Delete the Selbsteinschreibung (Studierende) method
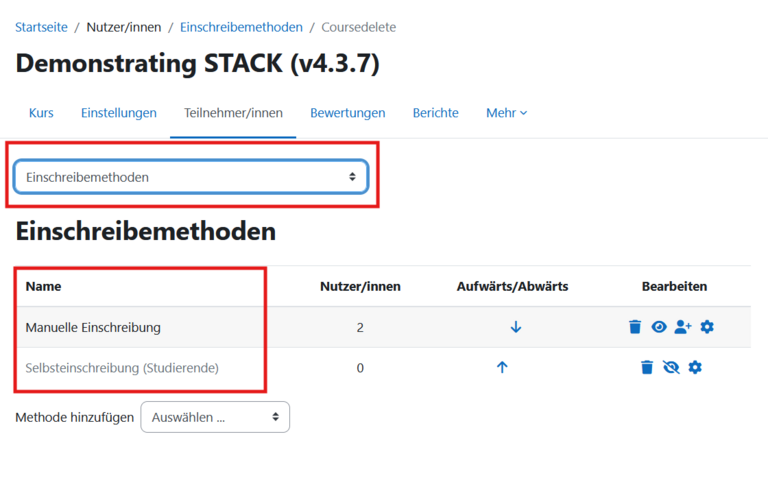768x491 pixels. [647, 368]
